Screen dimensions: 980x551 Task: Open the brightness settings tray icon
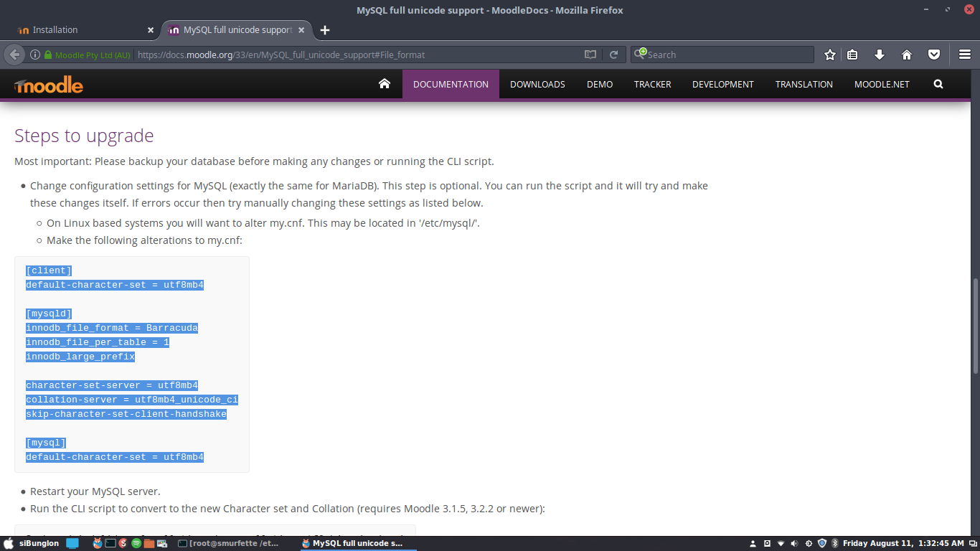[809, 544]
